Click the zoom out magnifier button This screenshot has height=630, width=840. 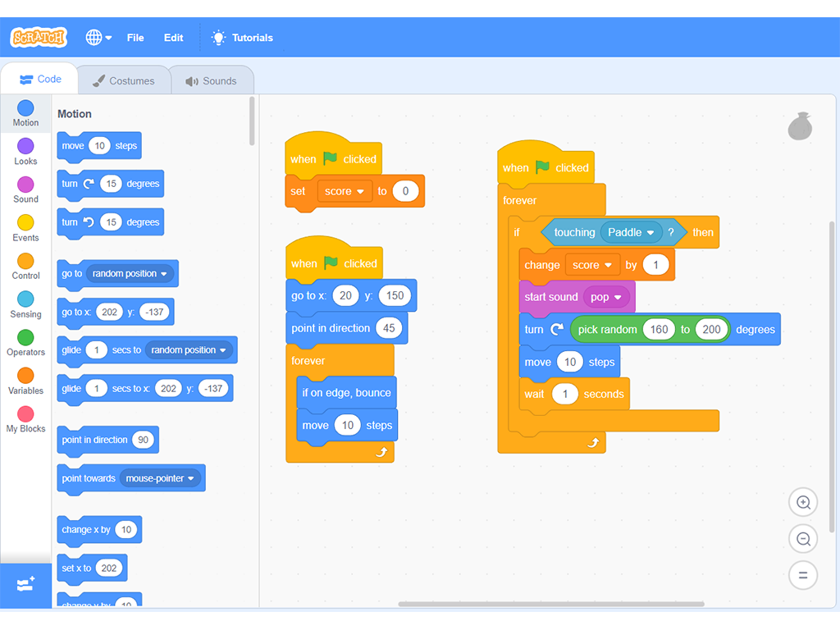(803, 539)
